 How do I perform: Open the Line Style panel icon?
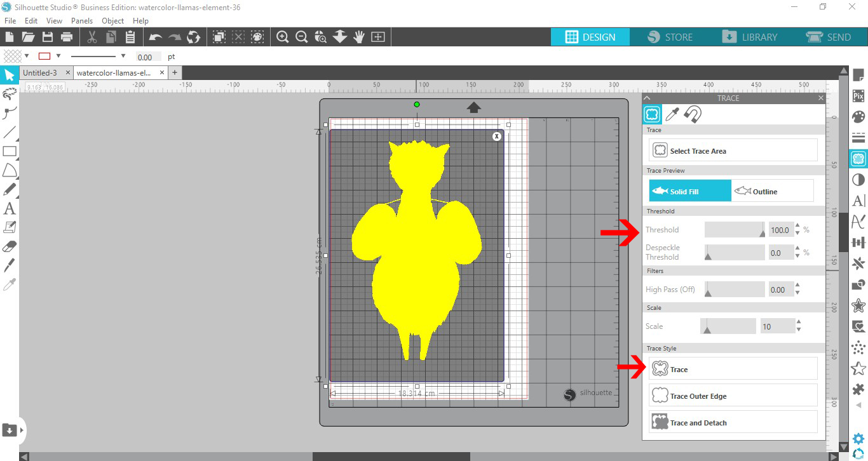tap(858, 137)
